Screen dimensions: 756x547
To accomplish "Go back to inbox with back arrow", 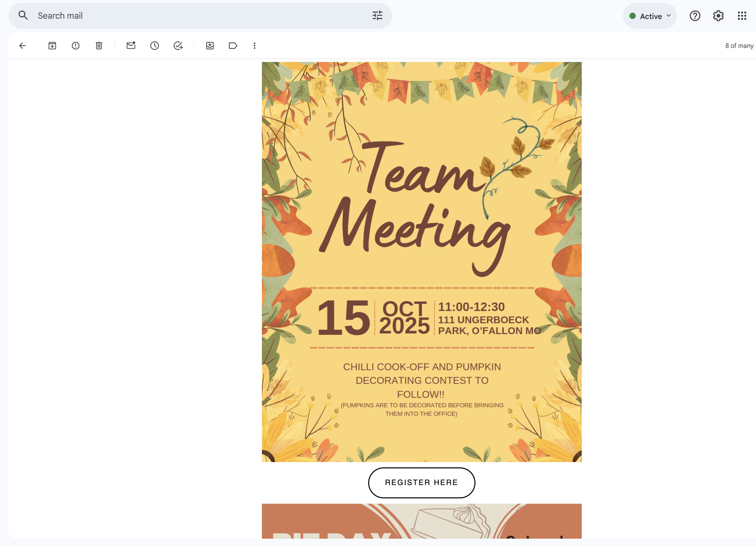I will pyautogui.click(x=22, y=46).
